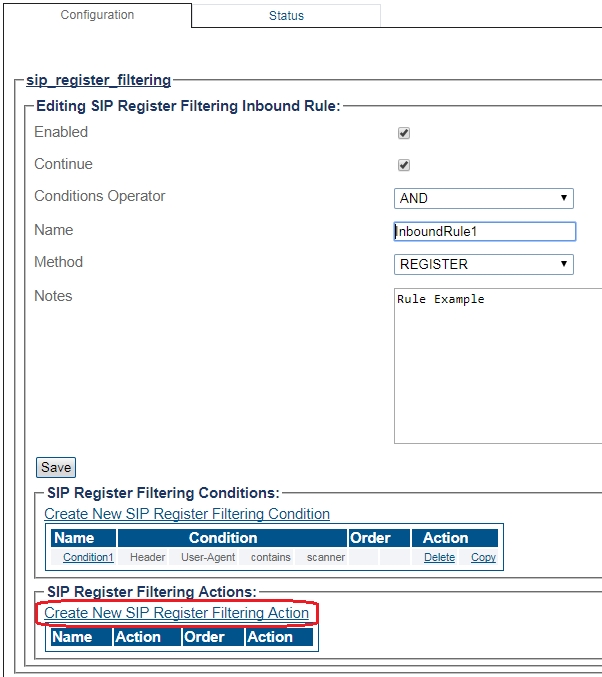The image size is (602, 677).
Task: Click the Name header in Actions table
Action: (72, 637)
